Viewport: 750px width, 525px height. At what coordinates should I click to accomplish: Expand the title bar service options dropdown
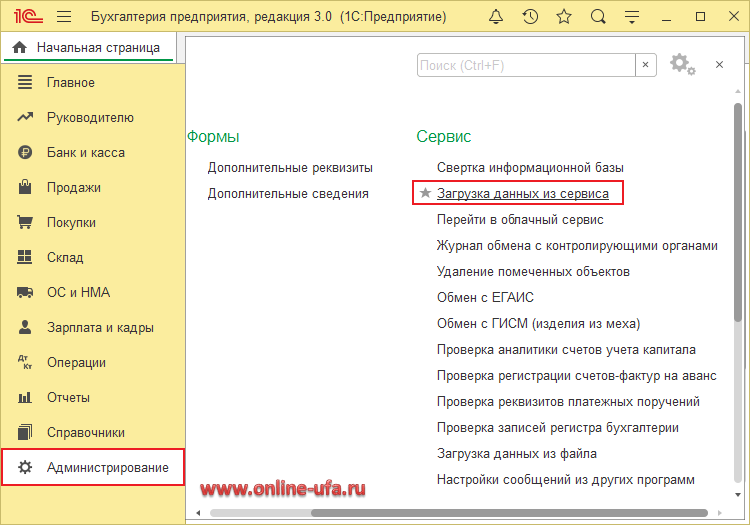coord(634,17)
